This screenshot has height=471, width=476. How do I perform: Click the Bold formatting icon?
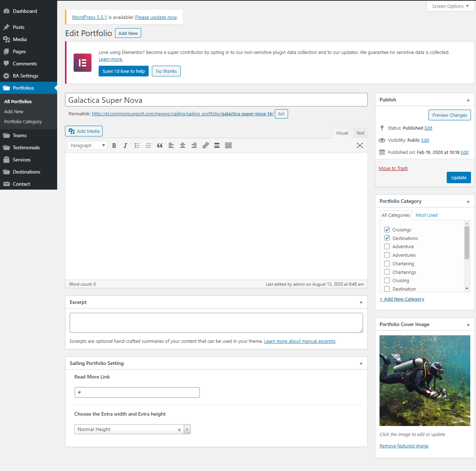pos(114,146)
